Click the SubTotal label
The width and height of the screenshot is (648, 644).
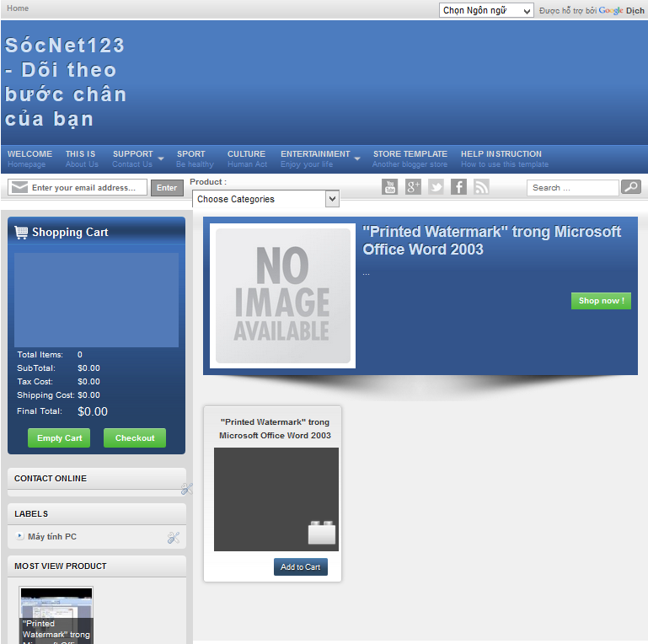[x=36, y=368]
